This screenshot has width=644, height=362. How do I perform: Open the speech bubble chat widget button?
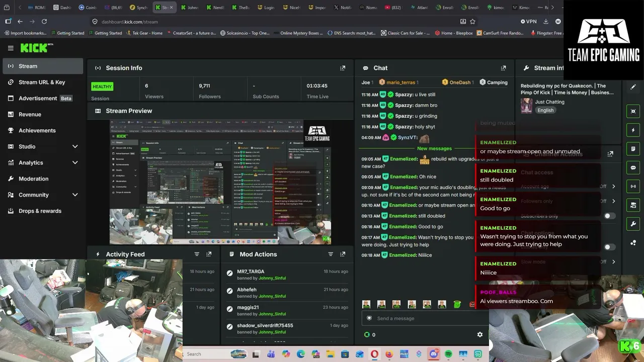[633, 167]
